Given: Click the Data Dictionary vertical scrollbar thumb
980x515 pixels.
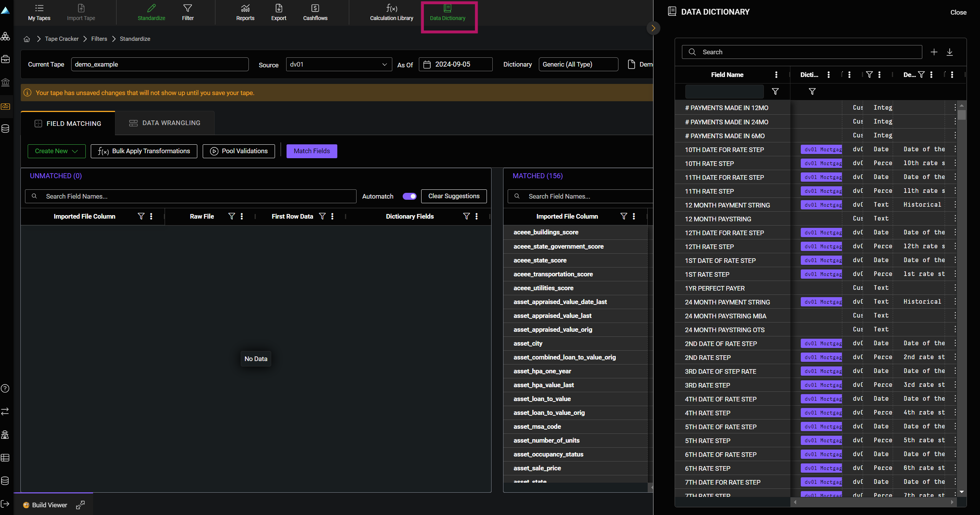Looking at the screenshot, I should 962,115.
